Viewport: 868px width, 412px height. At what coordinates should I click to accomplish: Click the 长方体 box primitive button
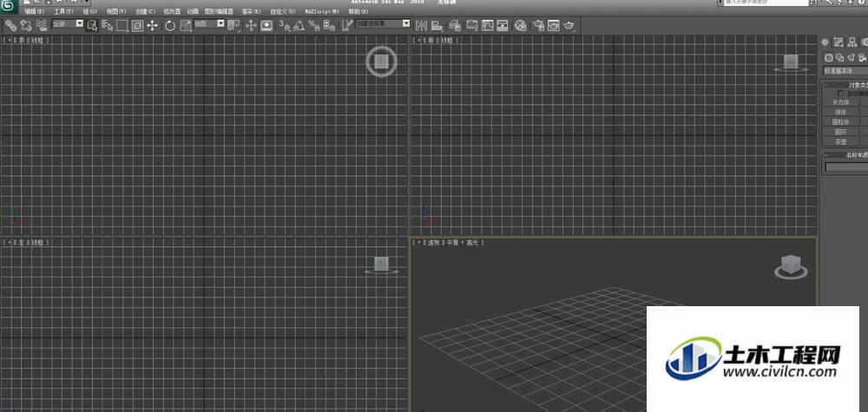[x=841, y=102]
